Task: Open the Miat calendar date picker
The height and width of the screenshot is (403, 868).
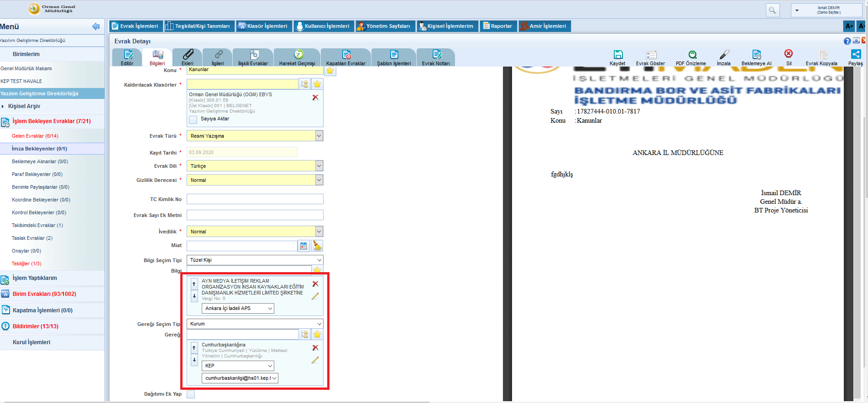Action: 303,246
